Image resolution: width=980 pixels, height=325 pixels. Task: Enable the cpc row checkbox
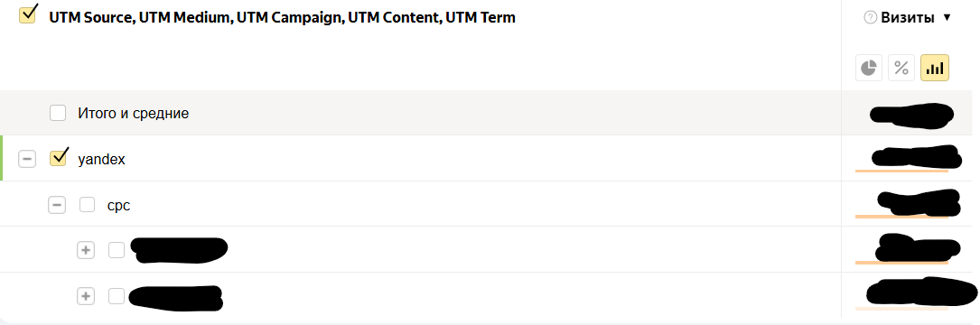click(87, 204)
